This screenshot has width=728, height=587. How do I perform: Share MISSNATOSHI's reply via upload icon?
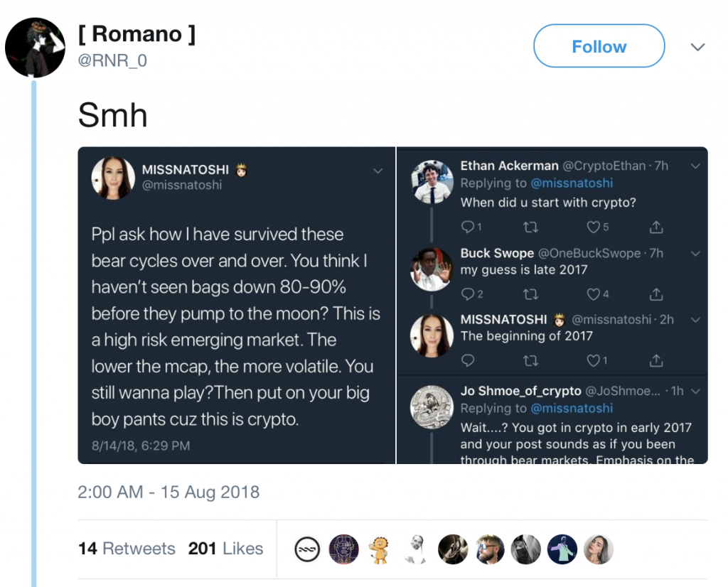tap(656, 361)
